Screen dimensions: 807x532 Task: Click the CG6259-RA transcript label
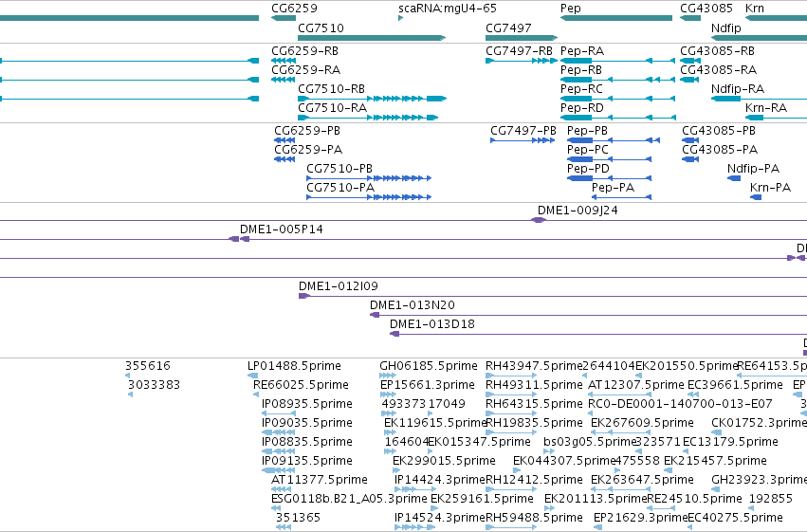pos(305,70)
